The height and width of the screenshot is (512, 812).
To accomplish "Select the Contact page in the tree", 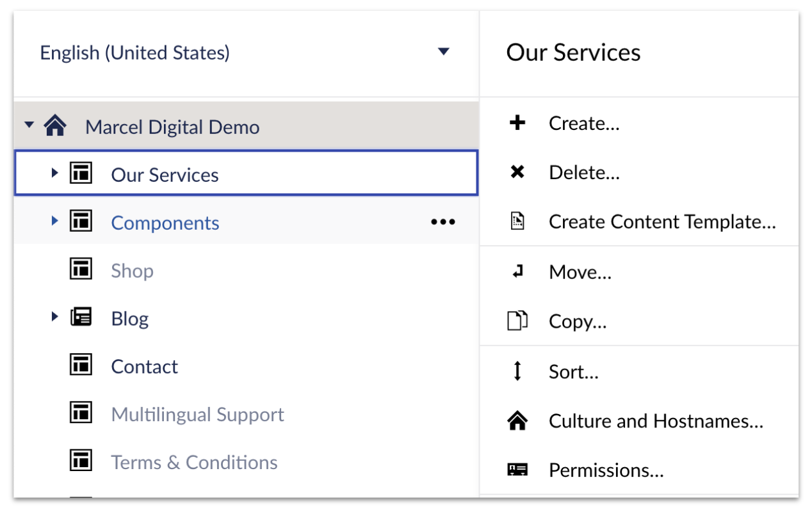I will click(x=144, y=365).
